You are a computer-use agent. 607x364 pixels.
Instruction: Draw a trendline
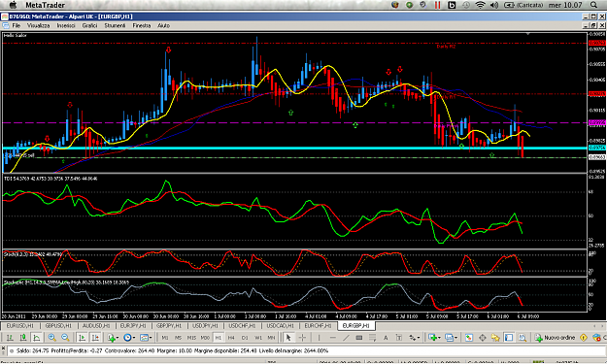[346, 338]
